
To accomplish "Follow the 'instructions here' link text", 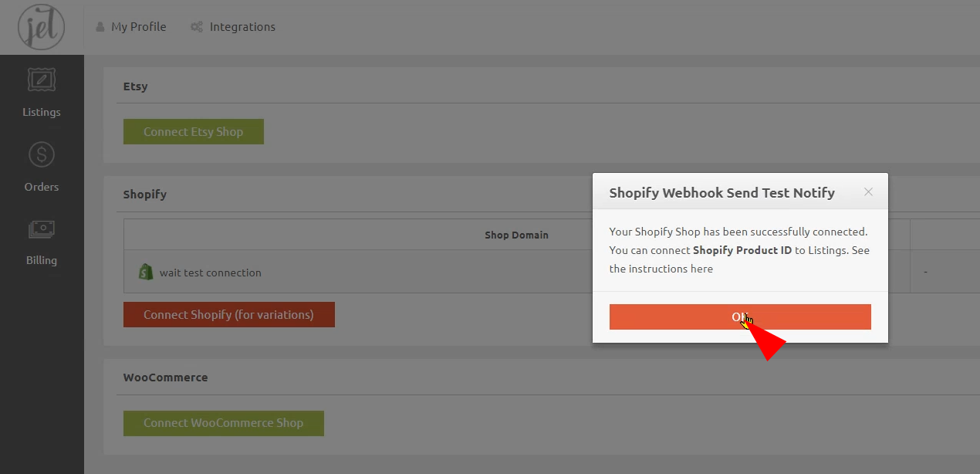I will pyautogui.click(x=661, y=269).
